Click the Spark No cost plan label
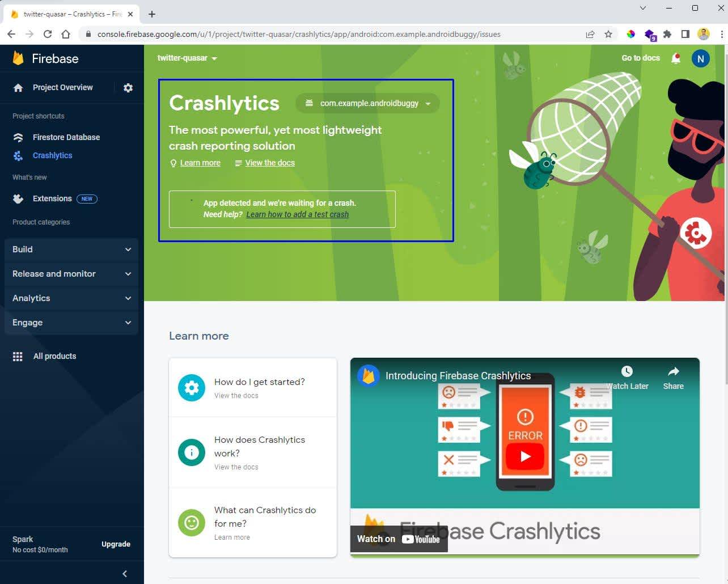This screenshot has width=728, height=584. (40, 544)
